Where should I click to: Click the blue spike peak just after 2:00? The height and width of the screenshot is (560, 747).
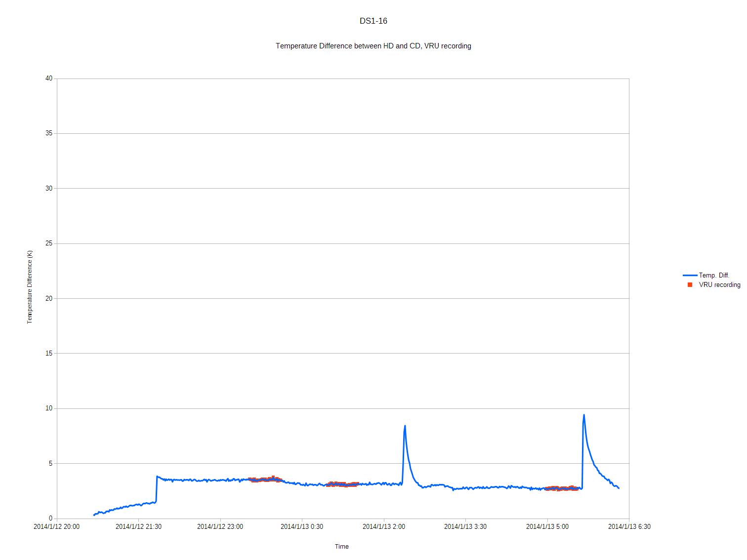405,426
